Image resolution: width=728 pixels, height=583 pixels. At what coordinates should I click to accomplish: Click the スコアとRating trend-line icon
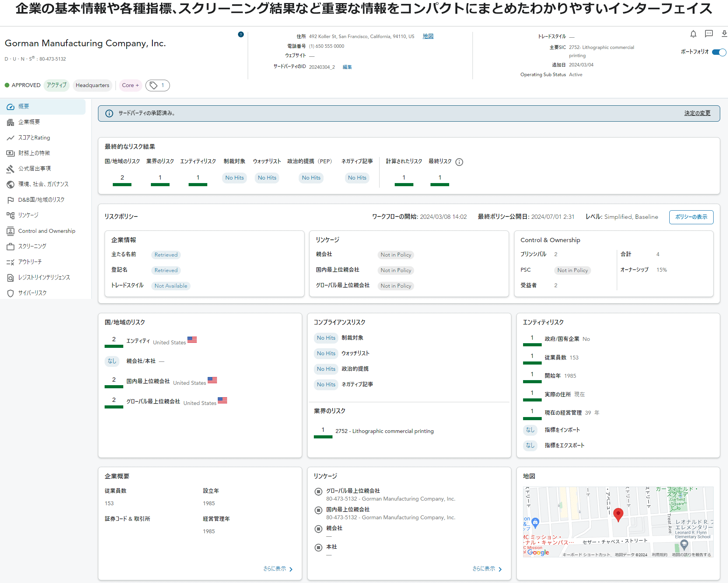pos(10,138)
